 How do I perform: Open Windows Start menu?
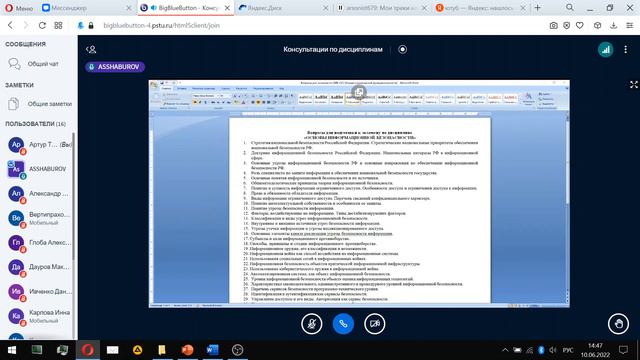pos(11,350)
